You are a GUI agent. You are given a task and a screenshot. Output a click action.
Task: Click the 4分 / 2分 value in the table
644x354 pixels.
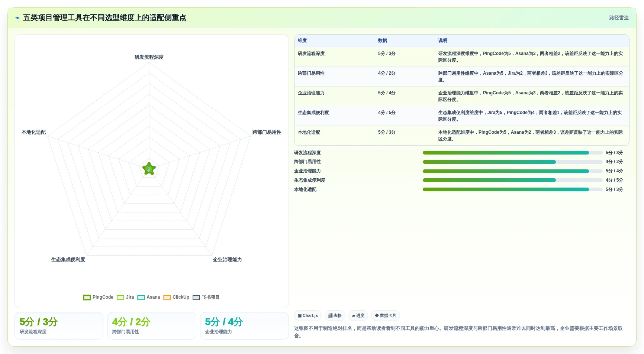pyautogui.click(x=387, y=73)
